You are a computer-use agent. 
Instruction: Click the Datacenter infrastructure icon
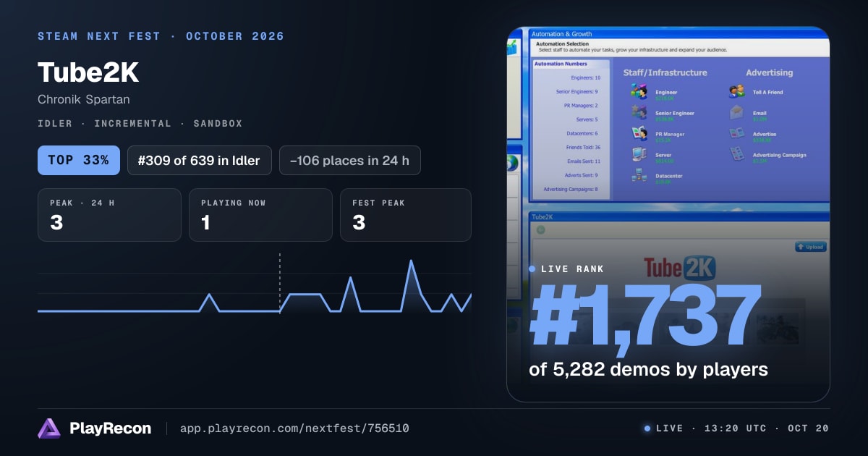pyautogui.click(x=639, y=175)
